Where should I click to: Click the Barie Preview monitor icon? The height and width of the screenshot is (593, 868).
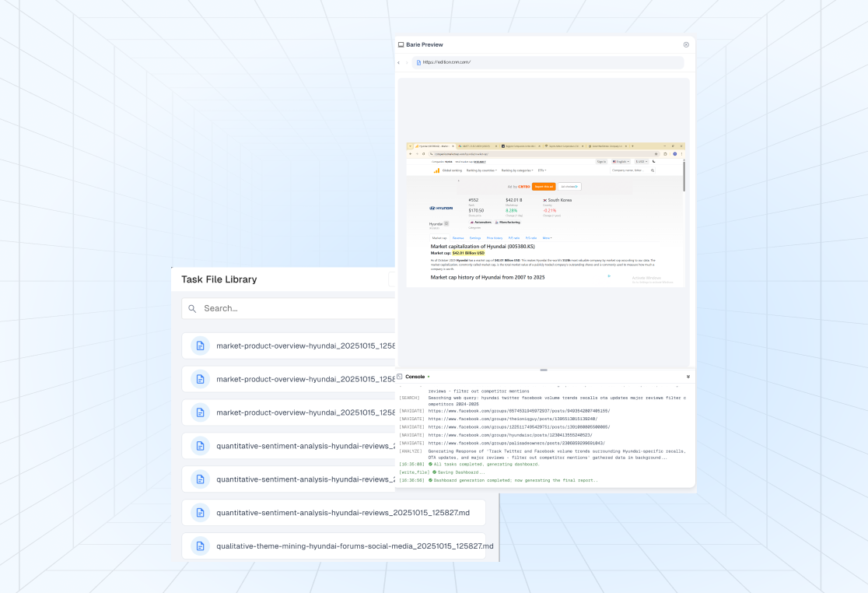click(401, 45)
